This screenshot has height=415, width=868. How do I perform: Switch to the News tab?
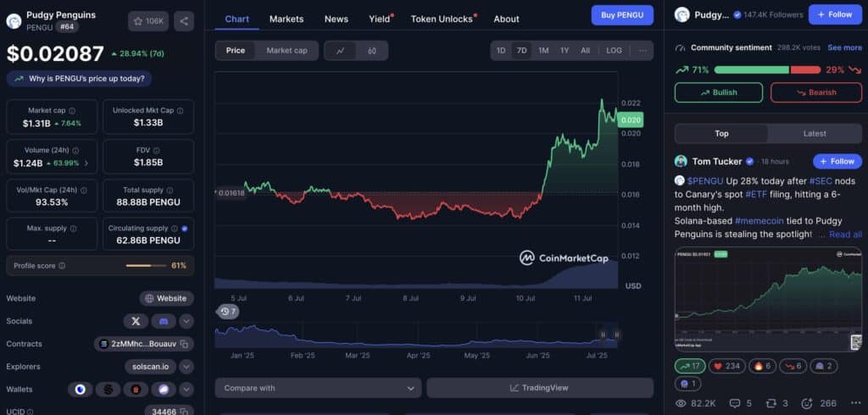click(x=337, y=19)
